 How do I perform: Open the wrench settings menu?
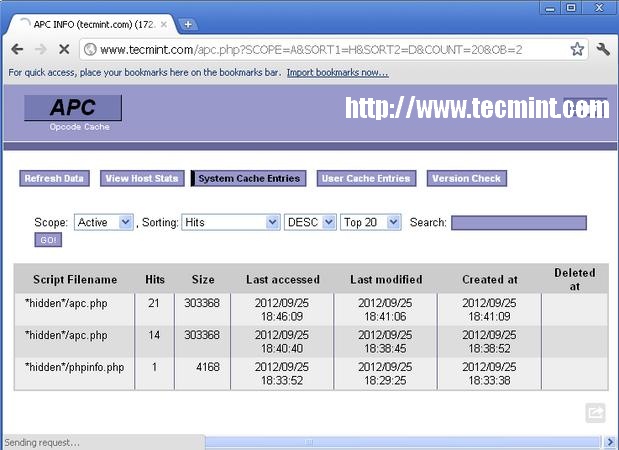click(603, 48)
